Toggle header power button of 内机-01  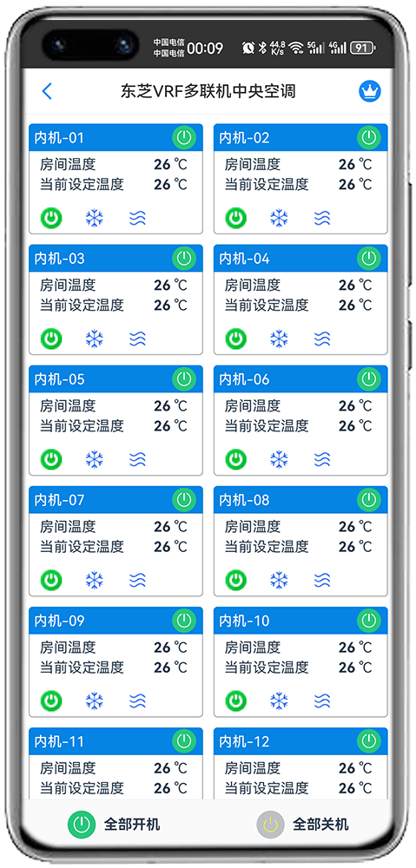[x=184, y=137]
